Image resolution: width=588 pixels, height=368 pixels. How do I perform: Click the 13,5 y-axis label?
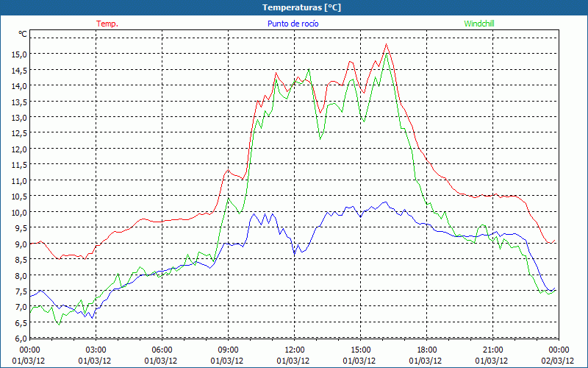click(x=21, y=102)
